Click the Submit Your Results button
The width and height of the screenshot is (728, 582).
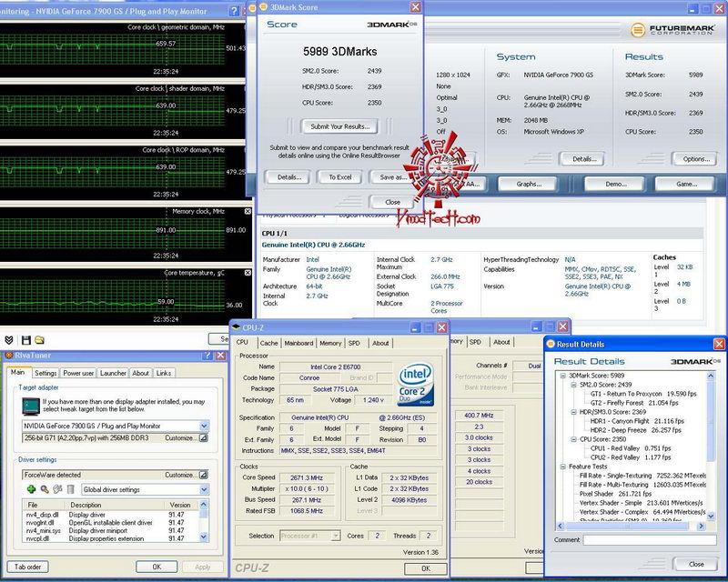click(339, 126)
